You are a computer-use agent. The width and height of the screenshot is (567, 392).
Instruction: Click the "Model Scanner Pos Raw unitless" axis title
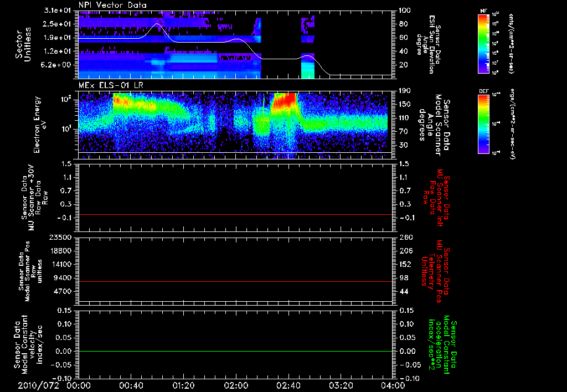(x=30, y=272)
